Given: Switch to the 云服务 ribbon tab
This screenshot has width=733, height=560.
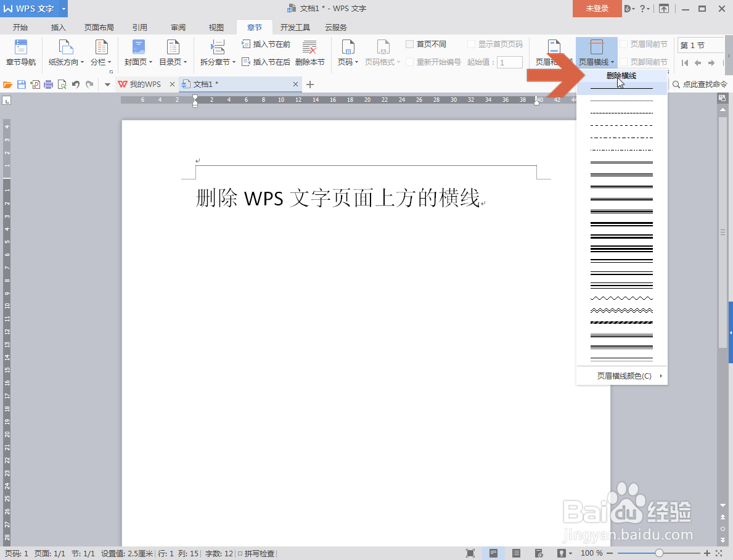Looking at the screenshot, I should (336, 28).
